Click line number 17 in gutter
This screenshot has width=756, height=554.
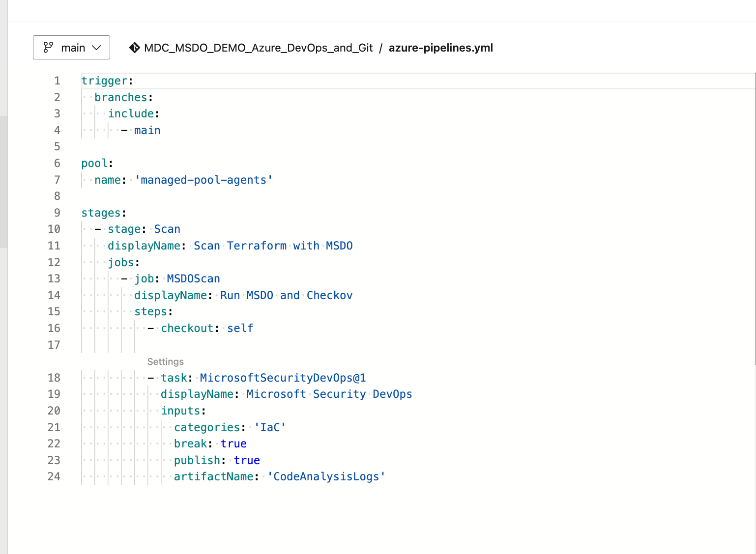tap(54, 345)
